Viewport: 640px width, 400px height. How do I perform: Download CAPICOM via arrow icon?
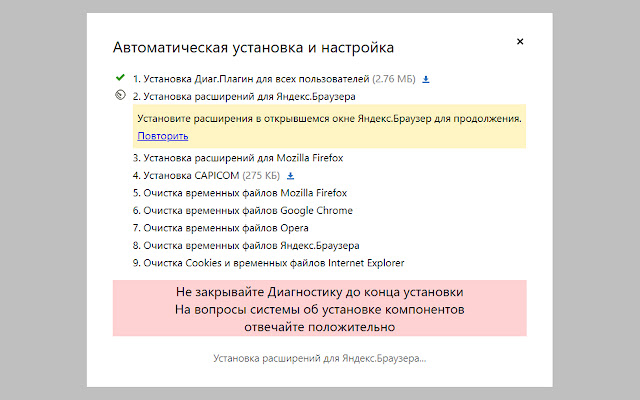point(290,176)
